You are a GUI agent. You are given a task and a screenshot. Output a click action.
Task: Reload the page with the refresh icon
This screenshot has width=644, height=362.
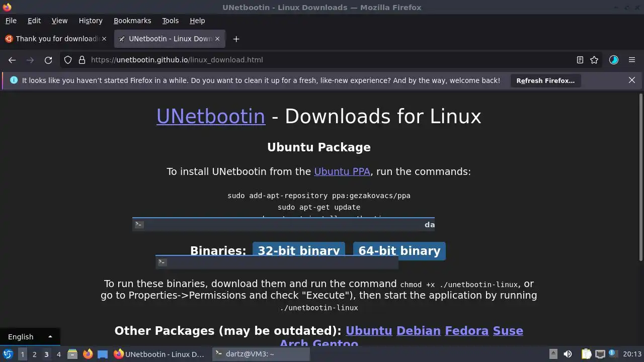click(x=48, y=60)
